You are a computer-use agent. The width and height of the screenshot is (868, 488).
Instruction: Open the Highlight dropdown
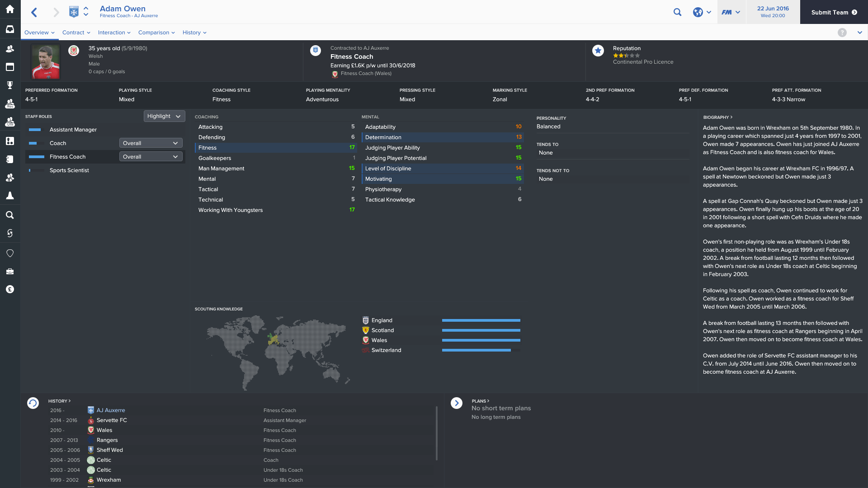click(x=164, y=116)
